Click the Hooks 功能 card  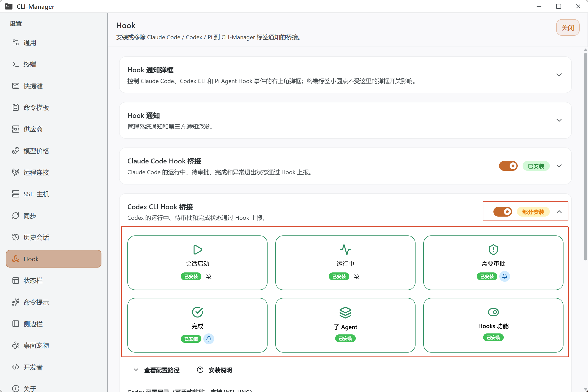click(x=493, y=325)
